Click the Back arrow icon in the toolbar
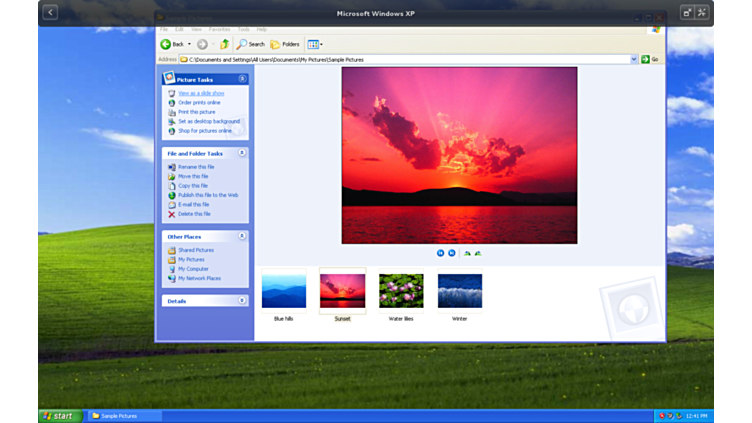The image size is (752, 423). click(x=166, y=44)
